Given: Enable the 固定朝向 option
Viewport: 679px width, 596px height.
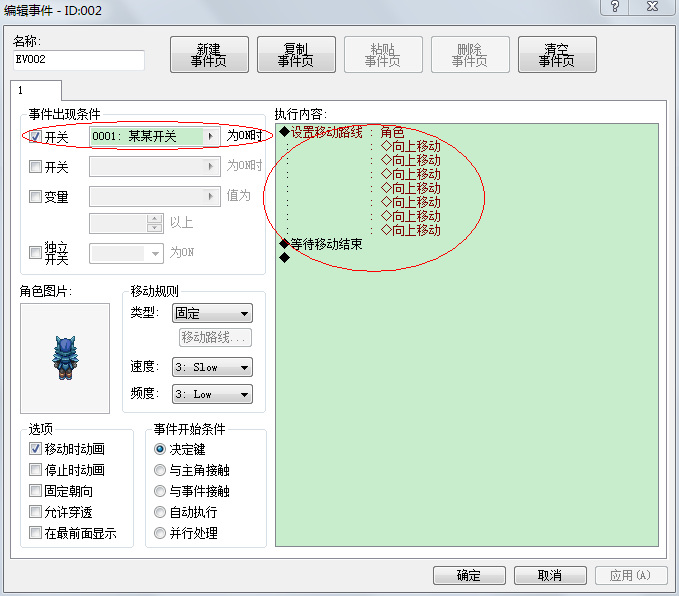Looking at the screenshot, I should [35, 490].
